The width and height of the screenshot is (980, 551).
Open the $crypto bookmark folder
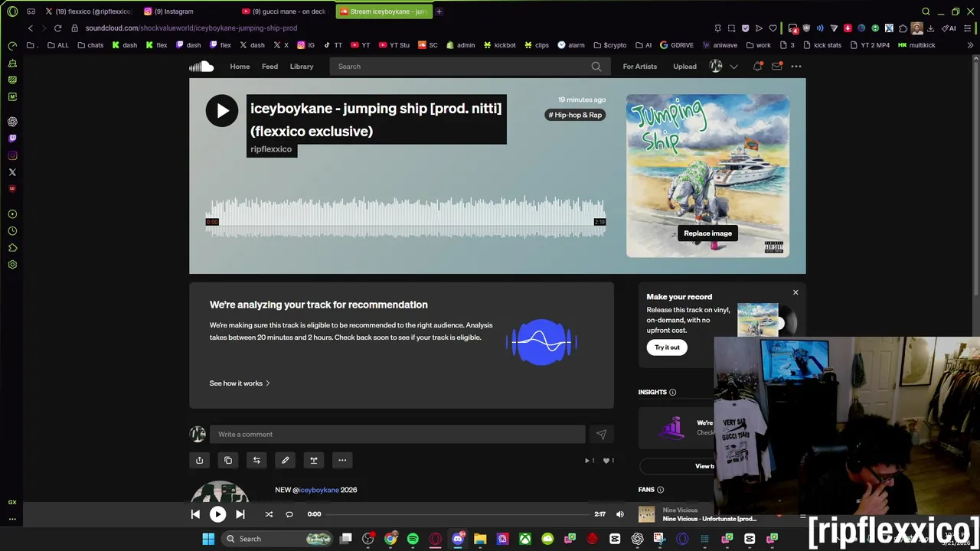pos(609,45)
